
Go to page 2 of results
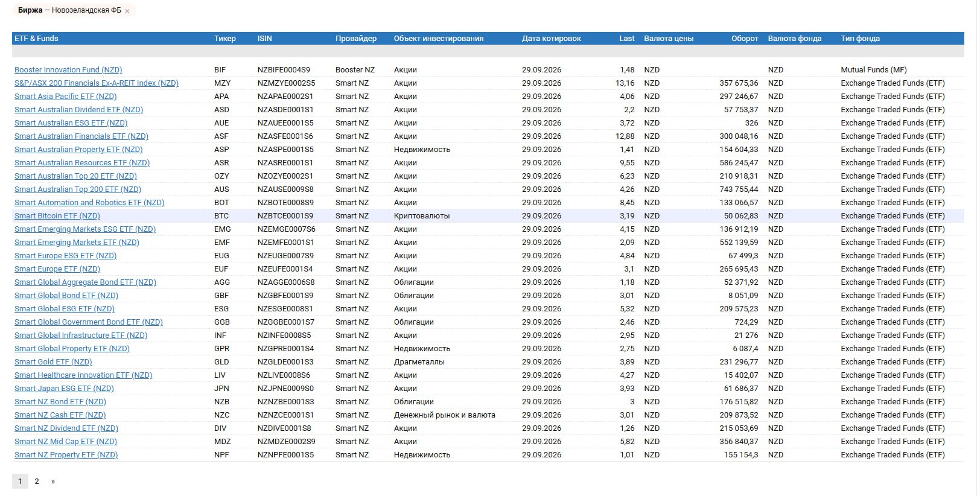[37, 482]
